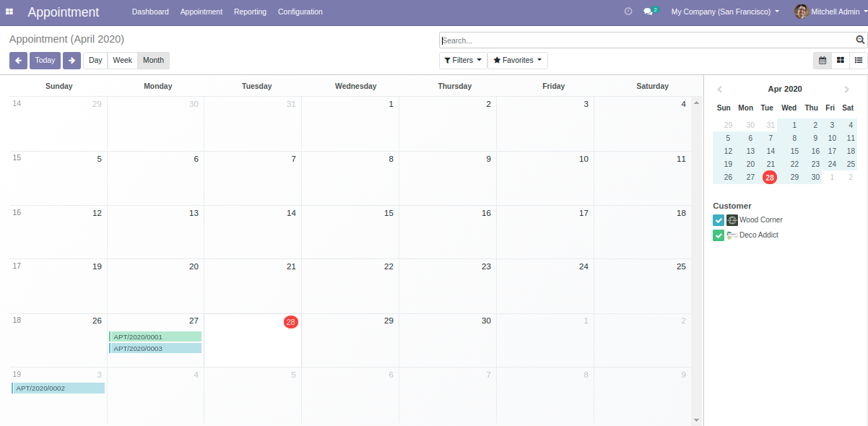Switch to list view icon
This screenshot has width=868, height=426.
click(859, 61)
